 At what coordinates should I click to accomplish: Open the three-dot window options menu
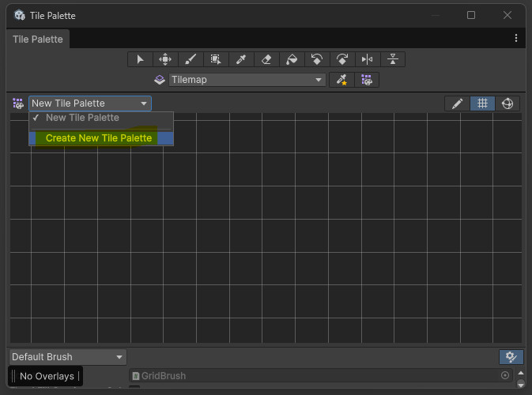516,38
